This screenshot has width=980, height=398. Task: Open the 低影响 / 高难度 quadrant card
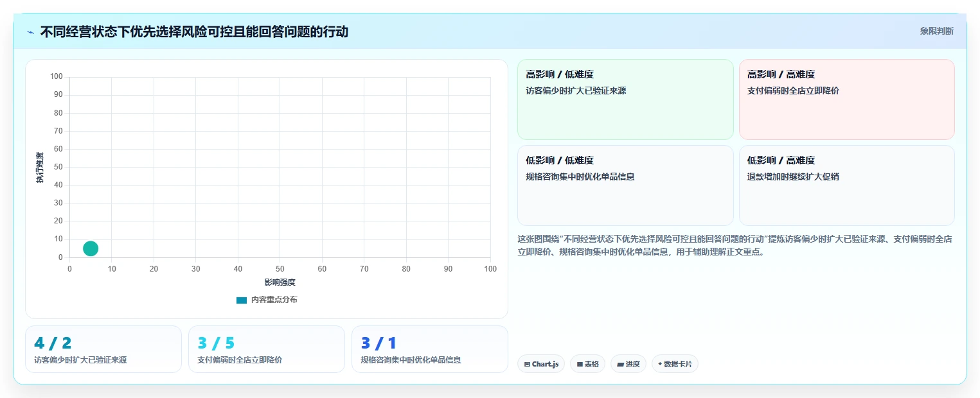(x=847, y=186)
